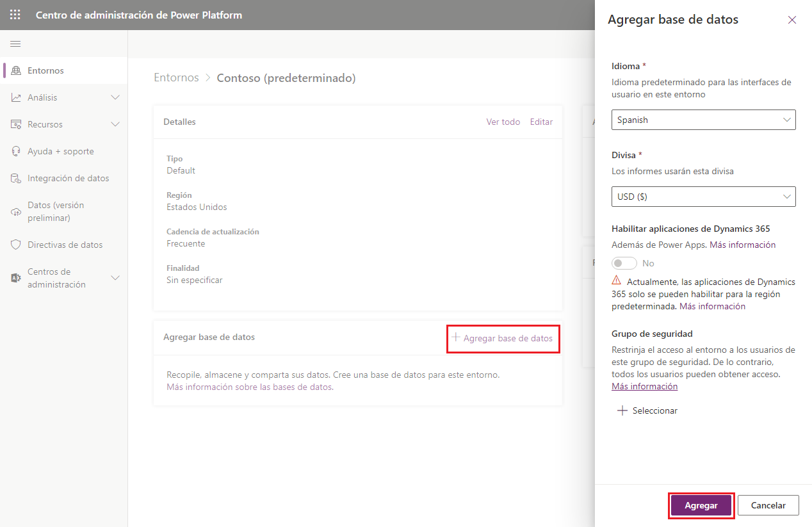Screen dimensions: 812x527
Task: Expand Centros de administración chevron
Action: [x=115, y=278]
